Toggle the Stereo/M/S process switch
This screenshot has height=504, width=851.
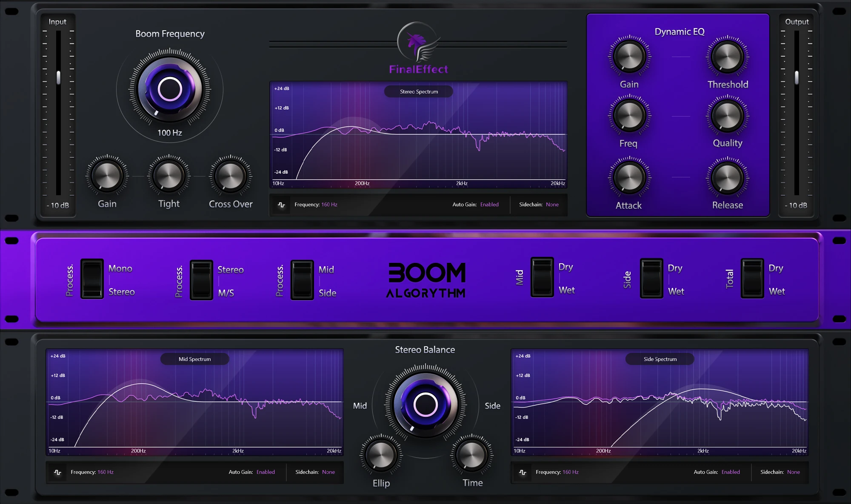click(201, 280)
